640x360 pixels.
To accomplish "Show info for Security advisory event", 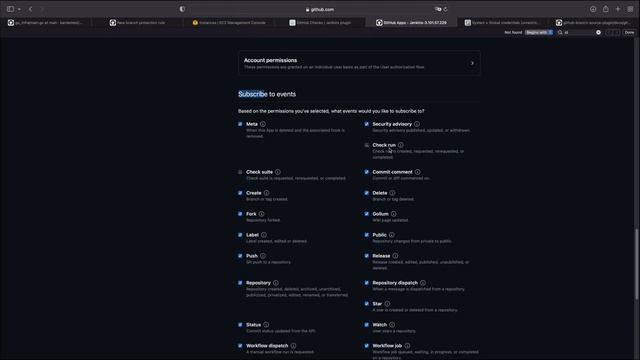I will (x=417, y=124).
